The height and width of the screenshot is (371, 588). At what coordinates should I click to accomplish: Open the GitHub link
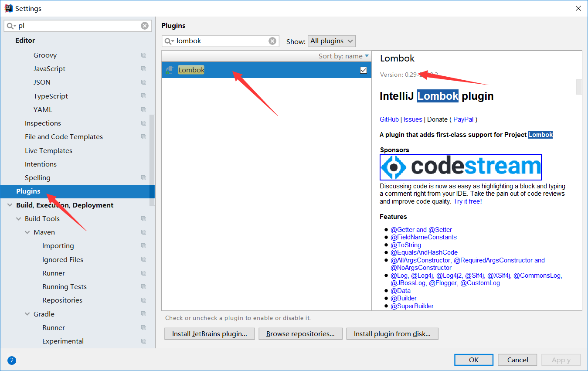pos(389,119)
